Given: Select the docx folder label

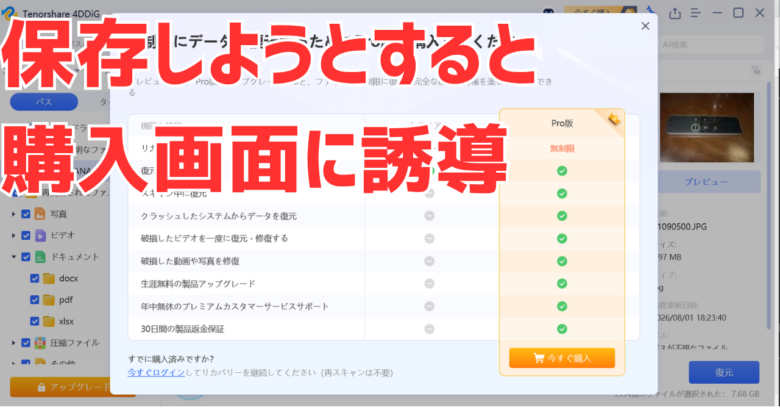Looking at the screenshot, I should pyautogui.click(x=69, y=279).
